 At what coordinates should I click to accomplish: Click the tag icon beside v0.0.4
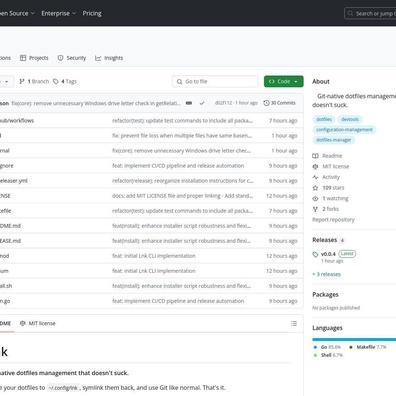click(x=315, y=254)
